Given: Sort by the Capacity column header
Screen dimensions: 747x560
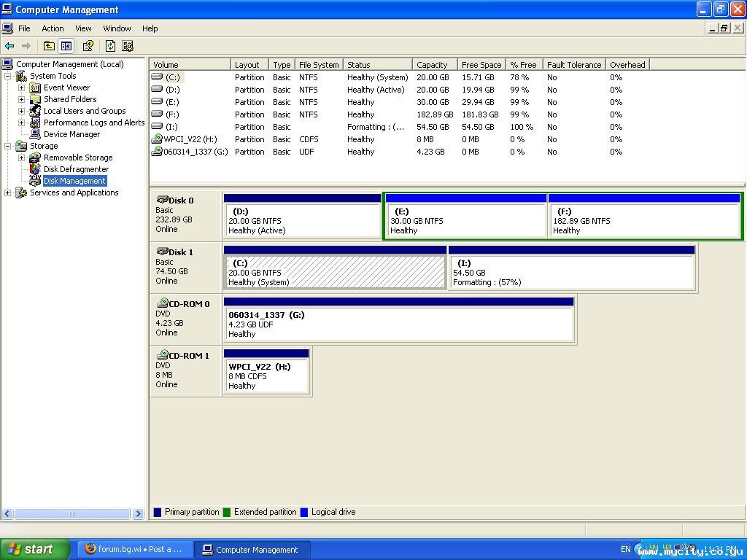Looking at the screenshot, I should coord(434,65).
